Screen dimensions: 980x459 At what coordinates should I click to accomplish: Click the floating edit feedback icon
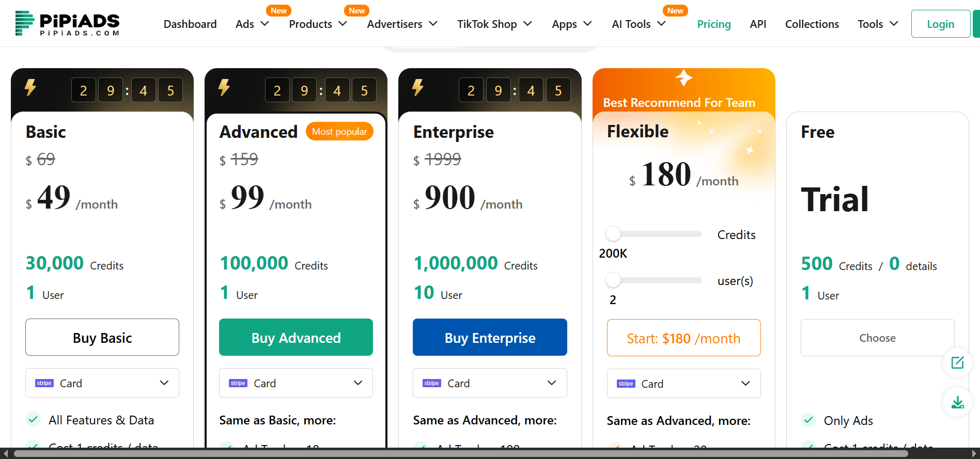pyautogui.click(x=957, y=362)
